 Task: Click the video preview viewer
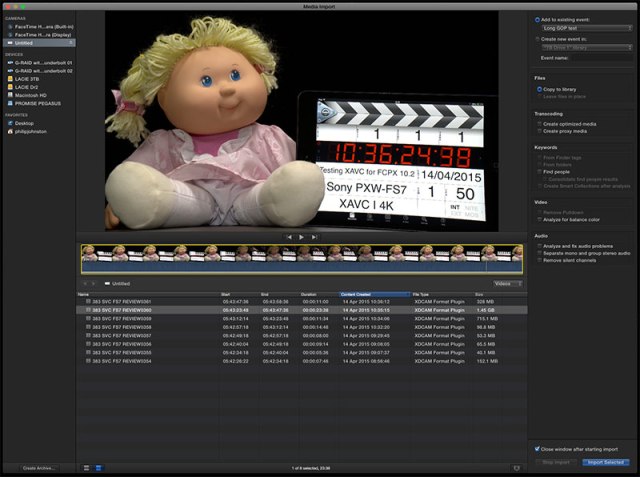(302, 121)
